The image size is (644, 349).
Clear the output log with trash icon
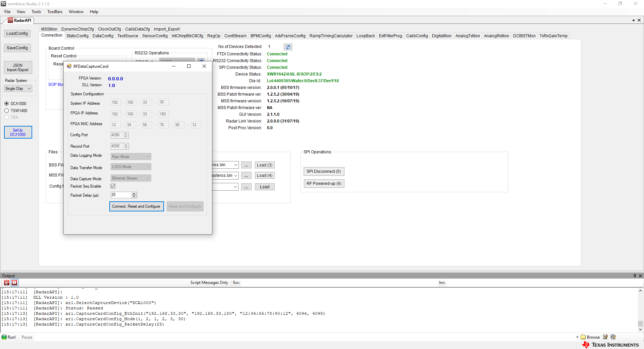pos(7,283)
